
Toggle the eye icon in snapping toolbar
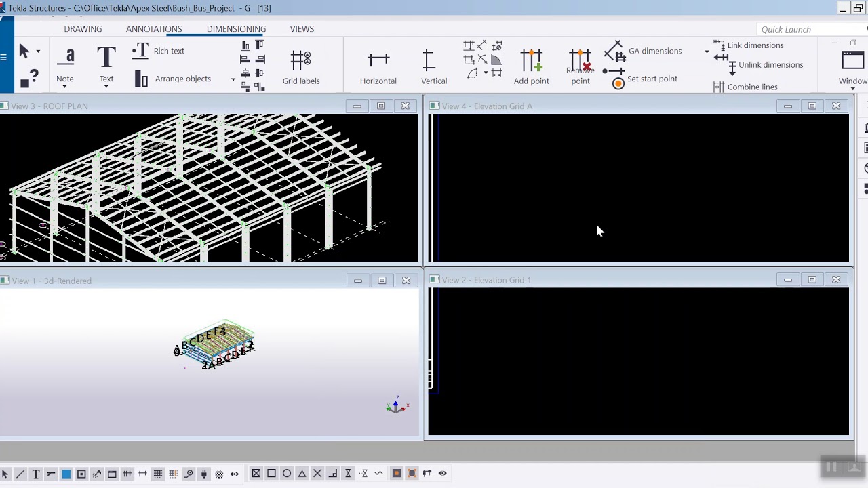pos(442,474)
